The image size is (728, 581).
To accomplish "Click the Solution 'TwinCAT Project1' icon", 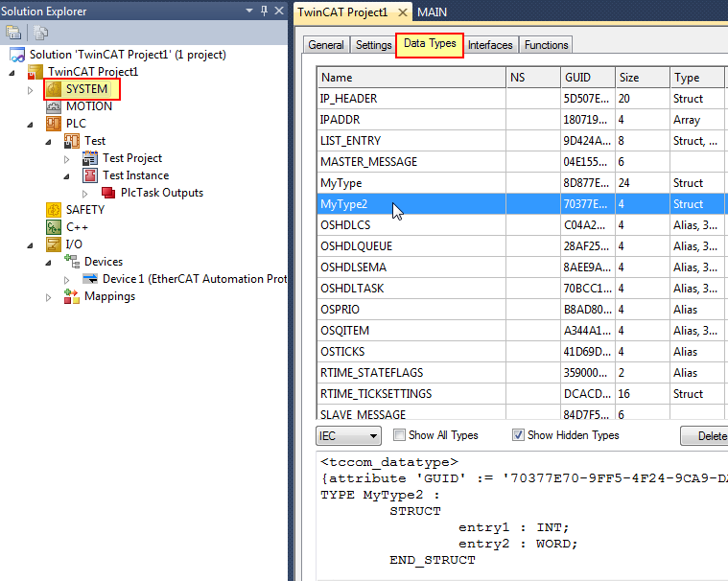I will 17,55.
